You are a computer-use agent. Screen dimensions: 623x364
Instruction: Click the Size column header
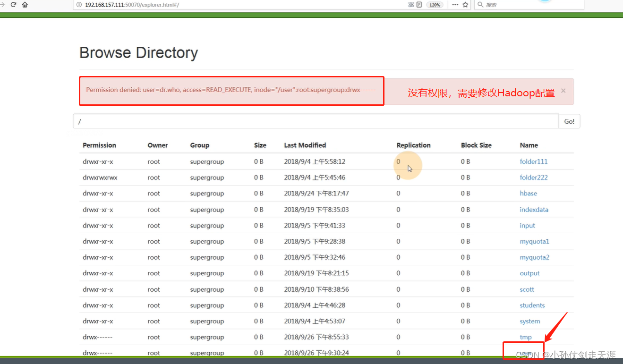pyautogui.click(x=260, y=145)
